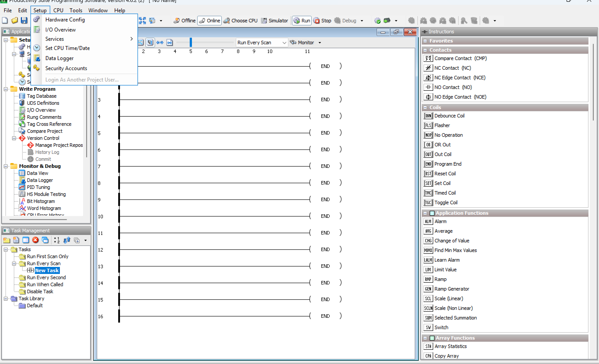Click the blue up-down arrows task sort icon
The height and width of the screenshot is (364, 599).
(67, 240)
